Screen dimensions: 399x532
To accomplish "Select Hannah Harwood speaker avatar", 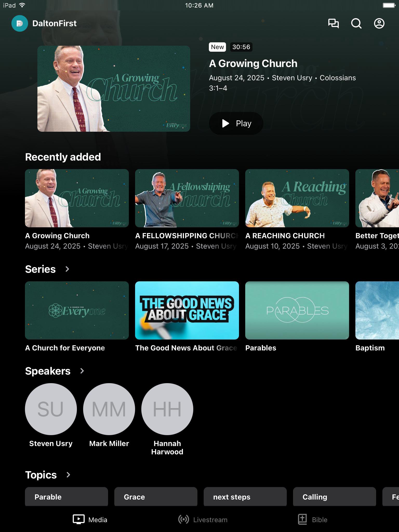I will click(167, 409).
